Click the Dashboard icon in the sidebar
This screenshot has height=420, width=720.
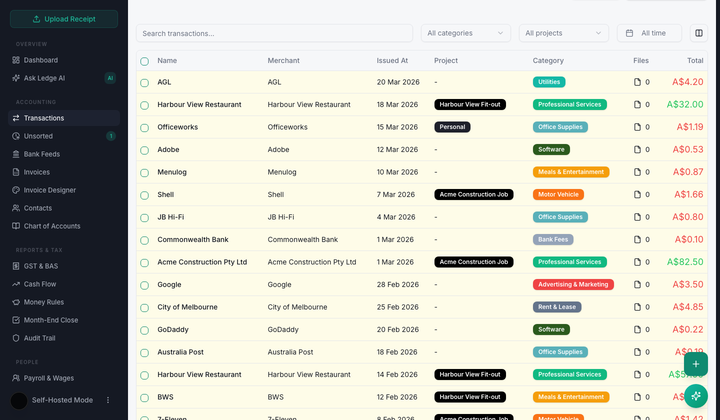pos(16,60)
